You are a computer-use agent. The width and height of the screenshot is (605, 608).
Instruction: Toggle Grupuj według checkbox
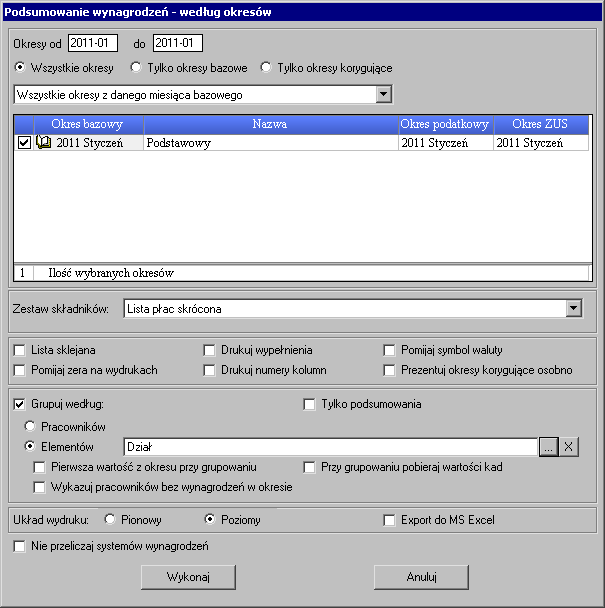19,404
